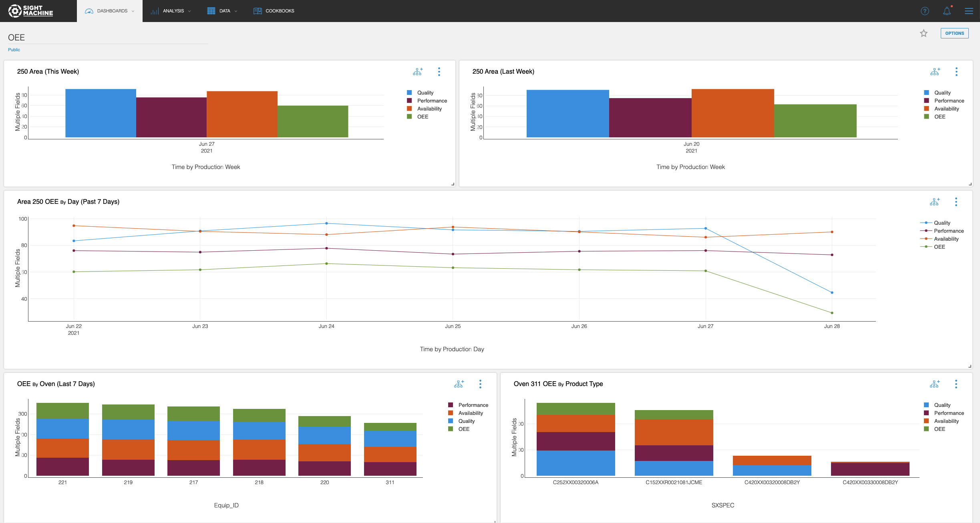The image size is (980, 523).
Task: Toggle Availability series in This Week legend
Action: (424, 109)
